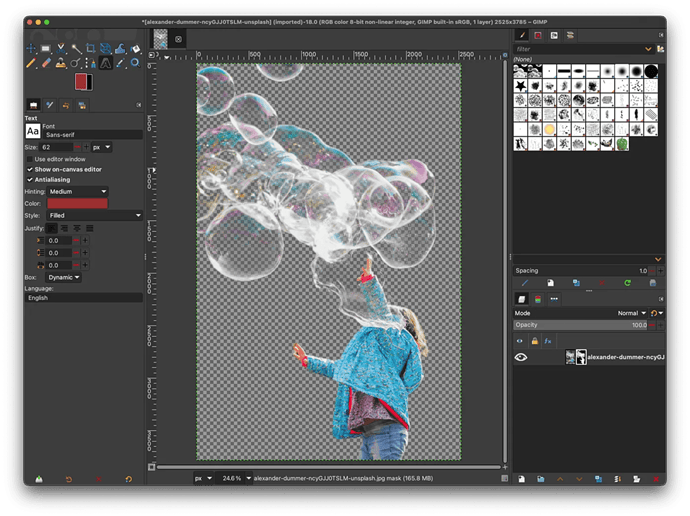Lower layer with down arrow icon
This screenshot has height=516, width=690.
click(x=579, y=479)
